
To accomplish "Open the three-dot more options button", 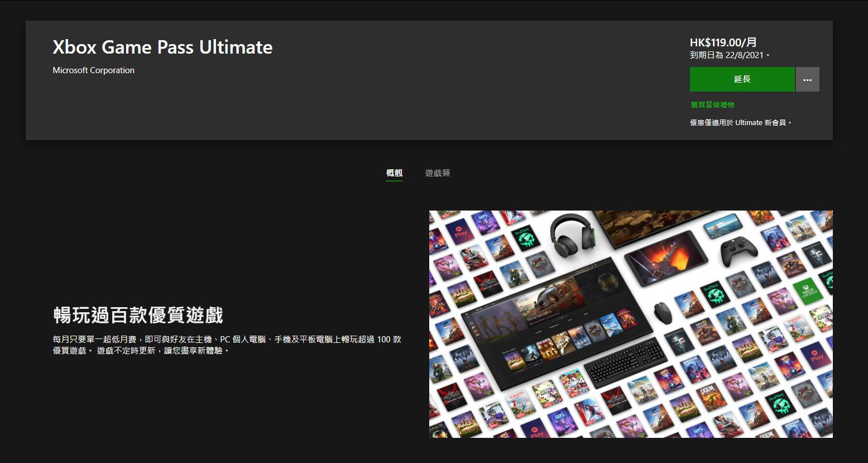I will pos(807,79).
